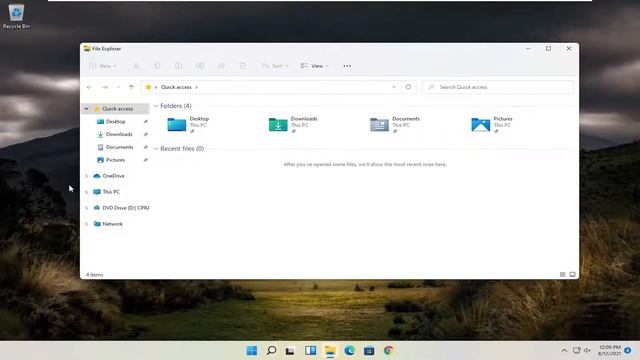Screen dimensions: 640x360
Task: Open the New item dropdown in toolbar
Action: pyautogui.click(x=103, y=66)
